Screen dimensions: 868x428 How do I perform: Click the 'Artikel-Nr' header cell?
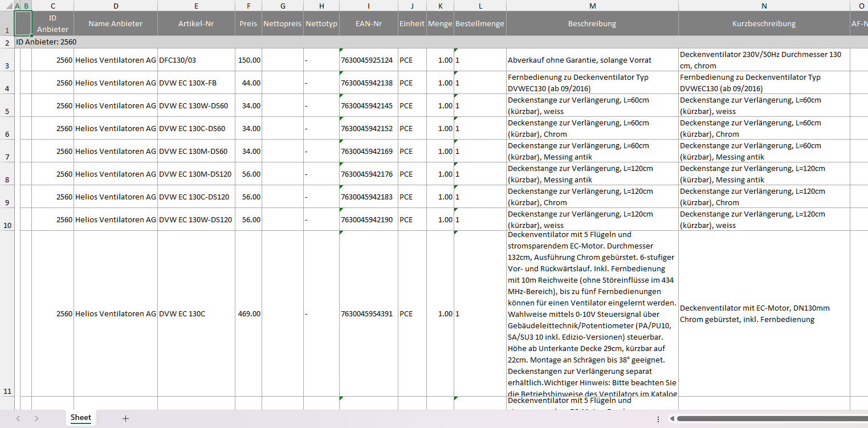click(x=196, y=23)
